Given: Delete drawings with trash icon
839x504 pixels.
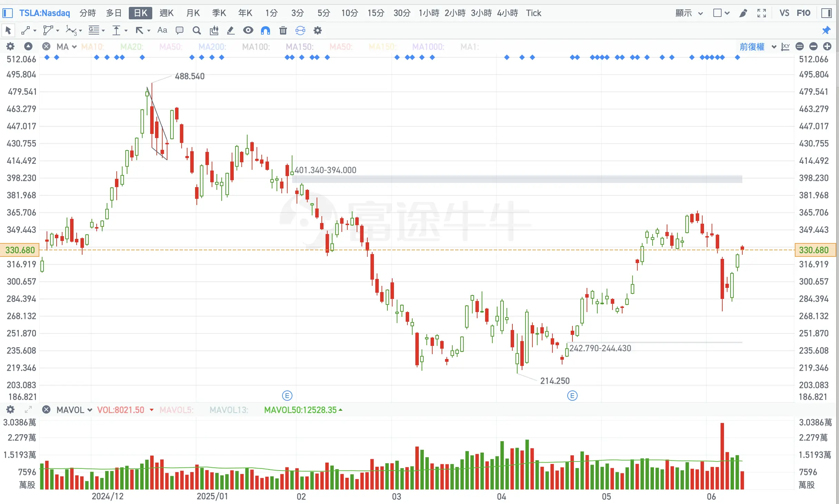Looking at the screenshot, I should point(283,30).
